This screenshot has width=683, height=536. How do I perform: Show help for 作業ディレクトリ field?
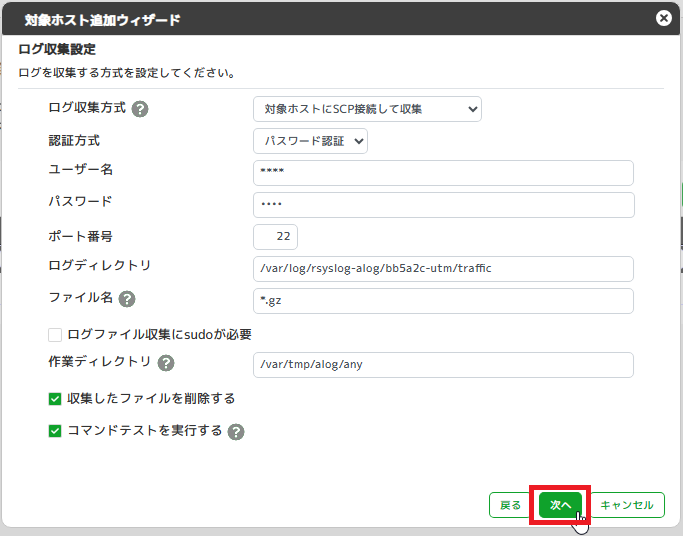pyautogui.click(x=166, y=363)
